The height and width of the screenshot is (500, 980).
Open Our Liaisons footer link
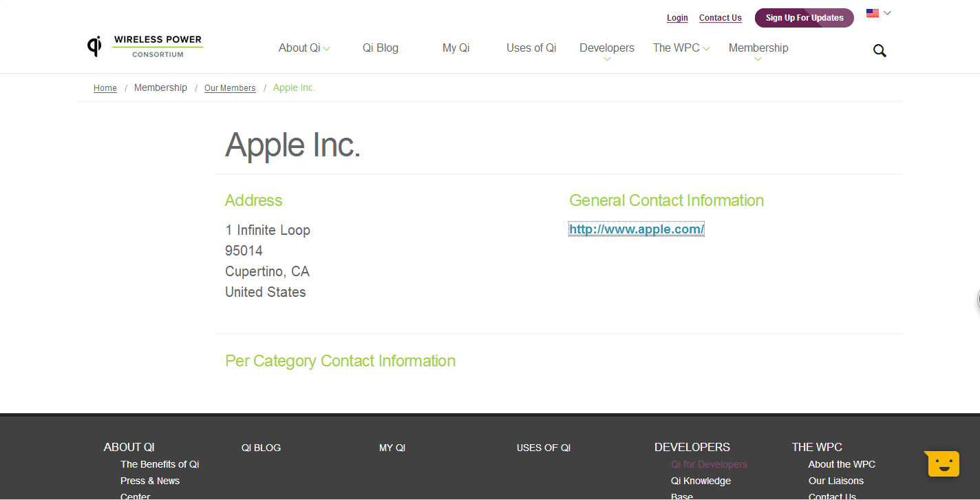(x=836, y=481)
